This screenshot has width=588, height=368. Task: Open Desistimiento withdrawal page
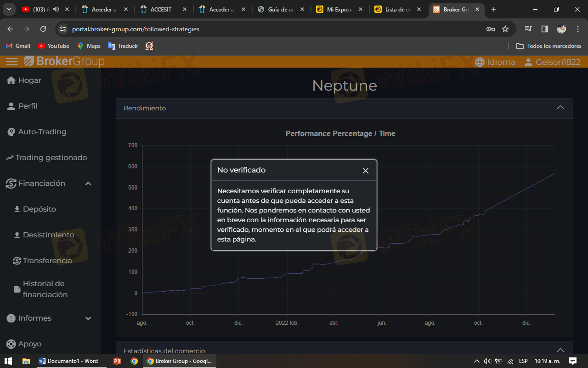pyautogui.click(x=48, y=235)
